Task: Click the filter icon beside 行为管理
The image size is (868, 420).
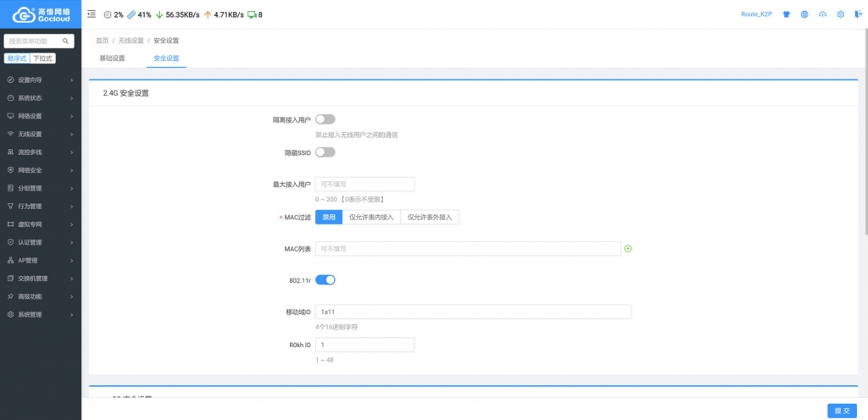Action: click(10, 206)
